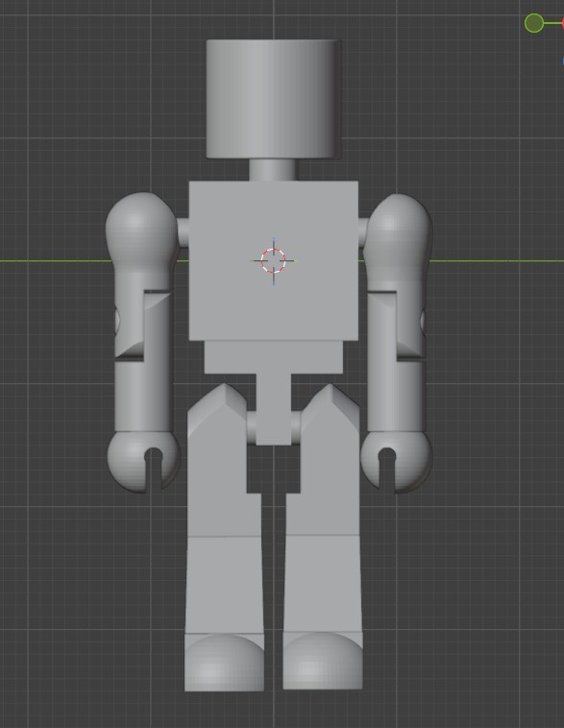Select the robot's neck cylinder

[272, 170]
